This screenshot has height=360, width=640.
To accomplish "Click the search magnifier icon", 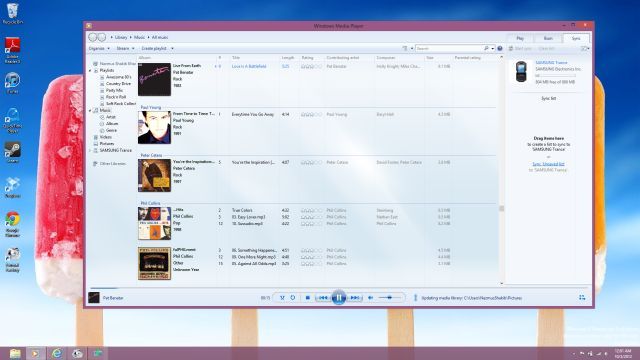I will 486,48.
